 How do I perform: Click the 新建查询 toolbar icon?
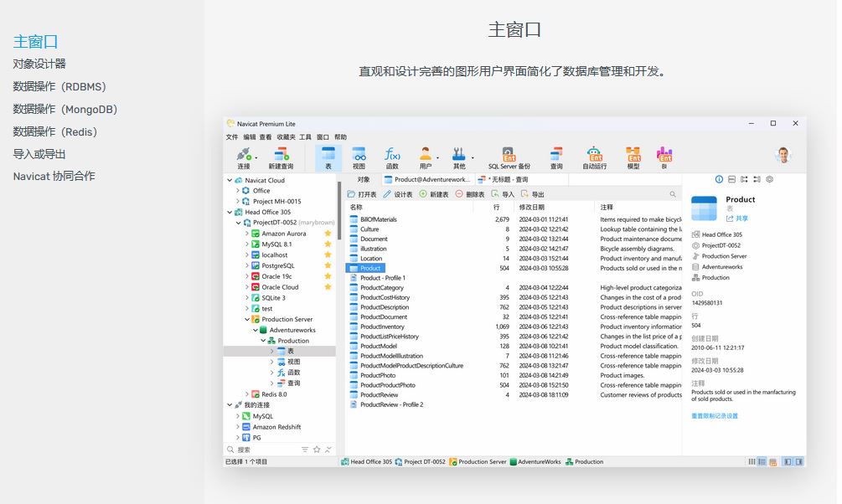(281, 155)
